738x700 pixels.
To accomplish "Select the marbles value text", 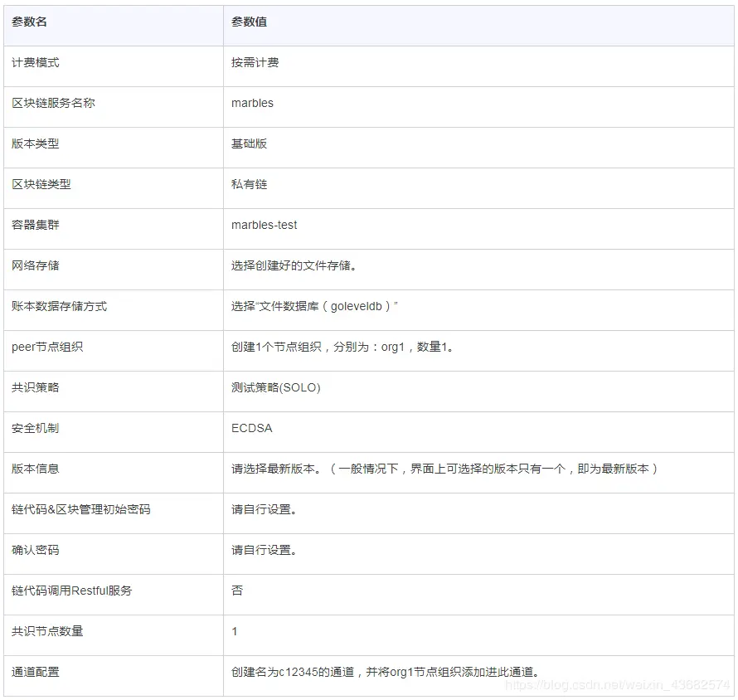I will 252,103.
